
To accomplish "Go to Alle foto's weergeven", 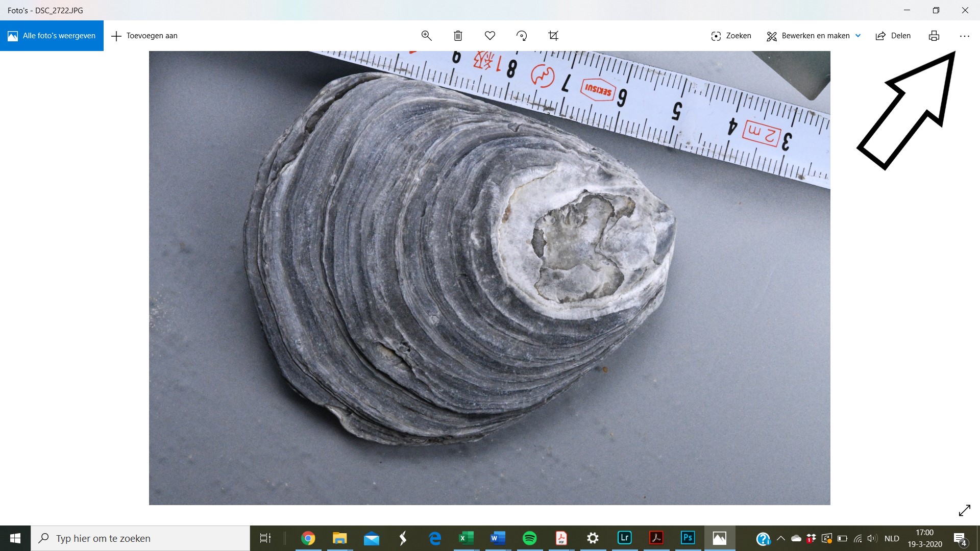I will pos(52,36).
